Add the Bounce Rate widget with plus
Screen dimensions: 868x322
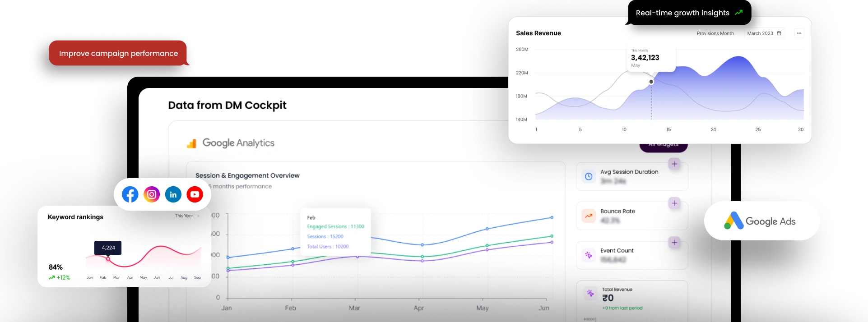point(674,203)
